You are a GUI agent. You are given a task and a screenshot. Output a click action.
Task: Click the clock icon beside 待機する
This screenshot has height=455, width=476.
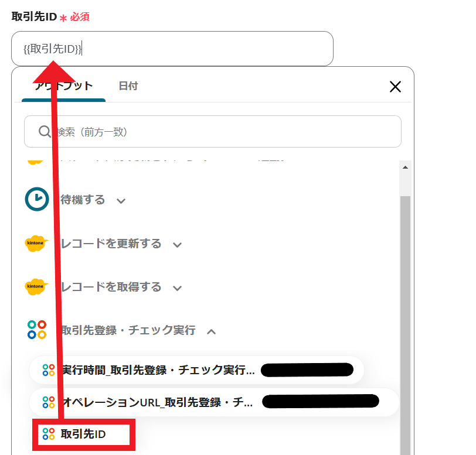37,199
